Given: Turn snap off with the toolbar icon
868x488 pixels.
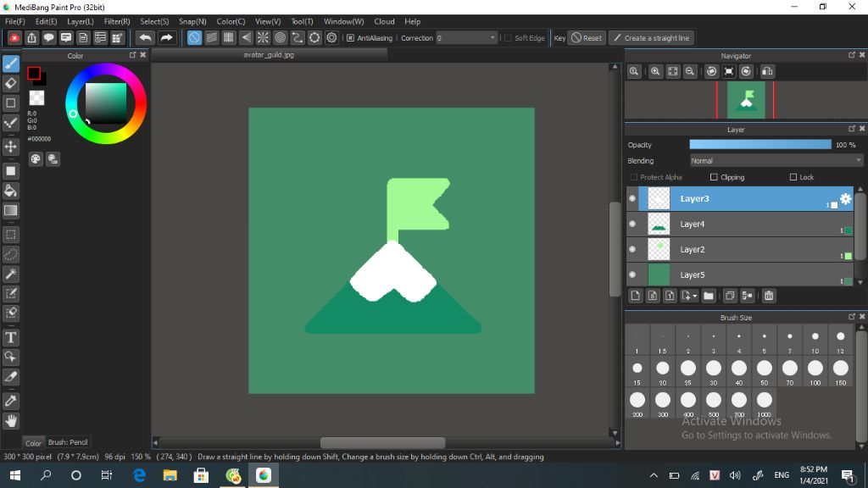Looking at the screenshot, I should pos(194,38).
